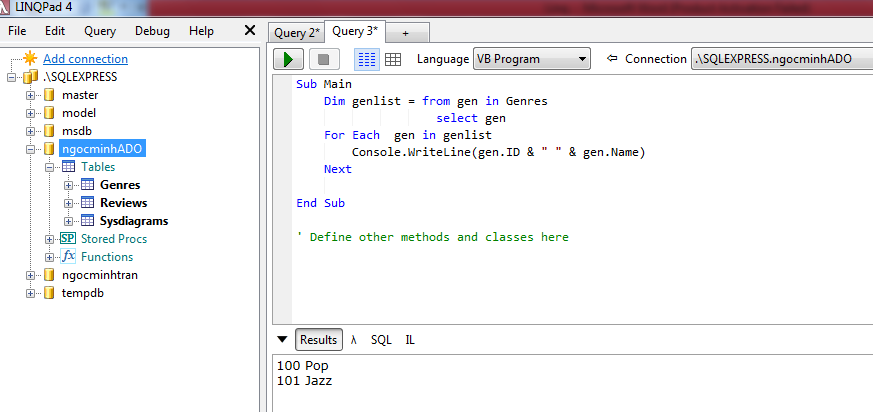Click the msdb database cylinder icon
Screen dimensions: 873x412
49,131
